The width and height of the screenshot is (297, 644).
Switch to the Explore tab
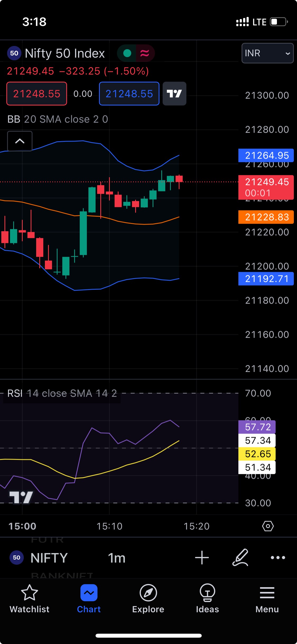pyautogui.click(x=148, y=599)
